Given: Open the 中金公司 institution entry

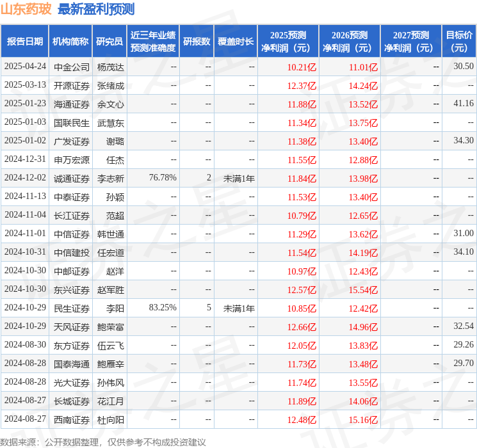Looking at the screenshot, I should tap(72, 67).
